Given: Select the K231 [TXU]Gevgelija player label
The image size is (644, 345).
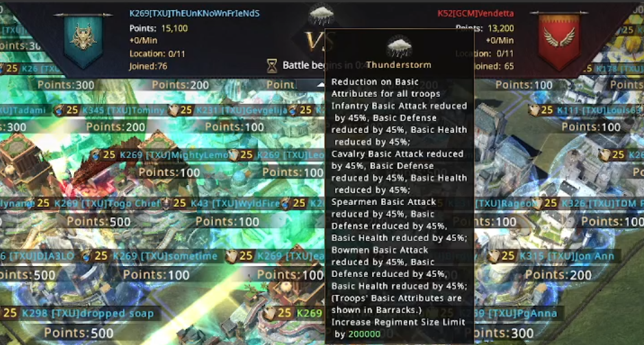Looking at the screenshot, I should click(242, 110).
